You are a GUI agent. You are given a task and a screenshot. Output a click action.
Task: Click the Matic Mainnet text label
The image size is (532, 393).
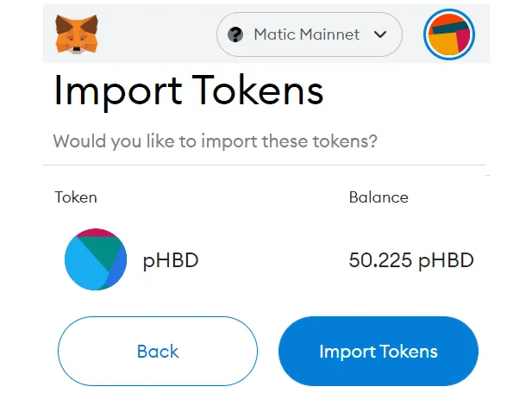coord(307,34)
